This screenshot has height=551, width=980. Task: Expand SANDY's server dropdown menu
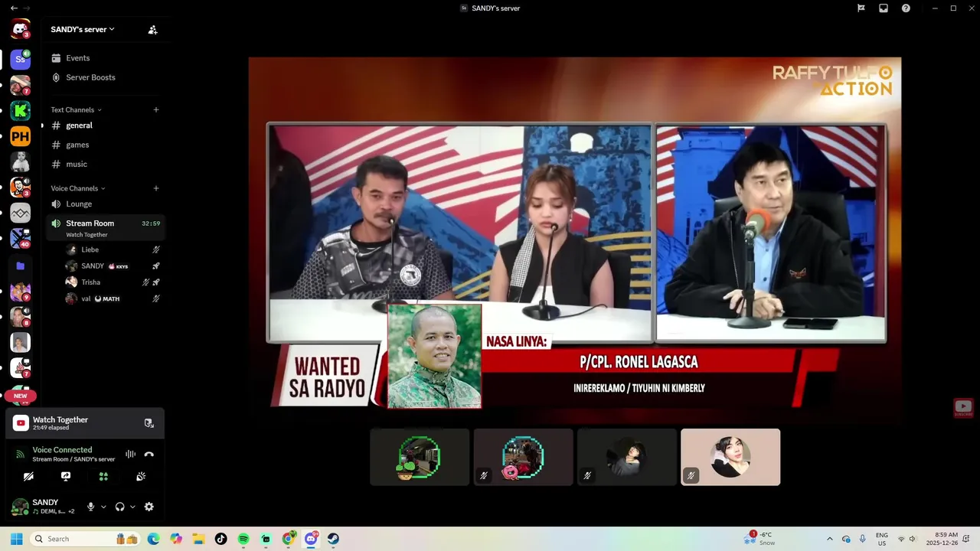pos(83,29)
